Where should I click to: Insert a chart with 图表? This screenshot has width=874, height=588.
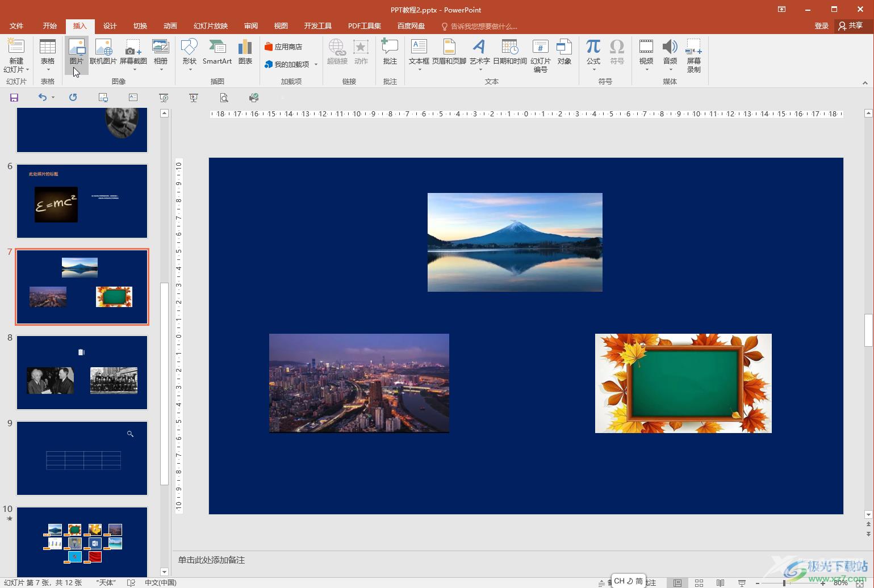click(245, 52)
